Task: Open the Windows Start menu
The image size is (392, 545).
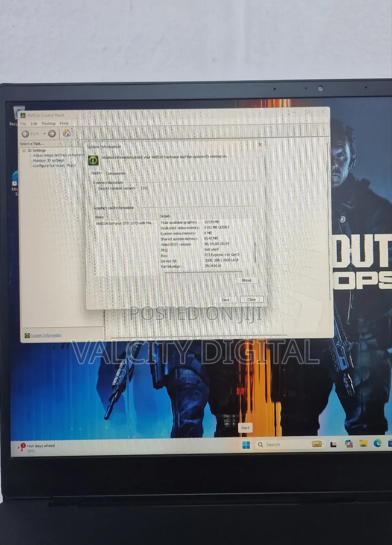Action: pos(246,445)
